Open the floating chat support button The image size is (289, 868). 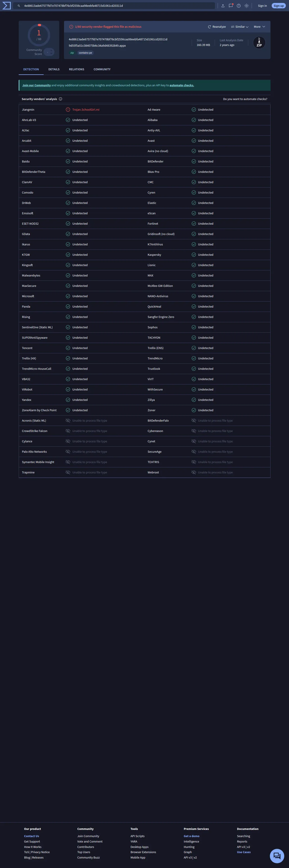coord(277,856)
